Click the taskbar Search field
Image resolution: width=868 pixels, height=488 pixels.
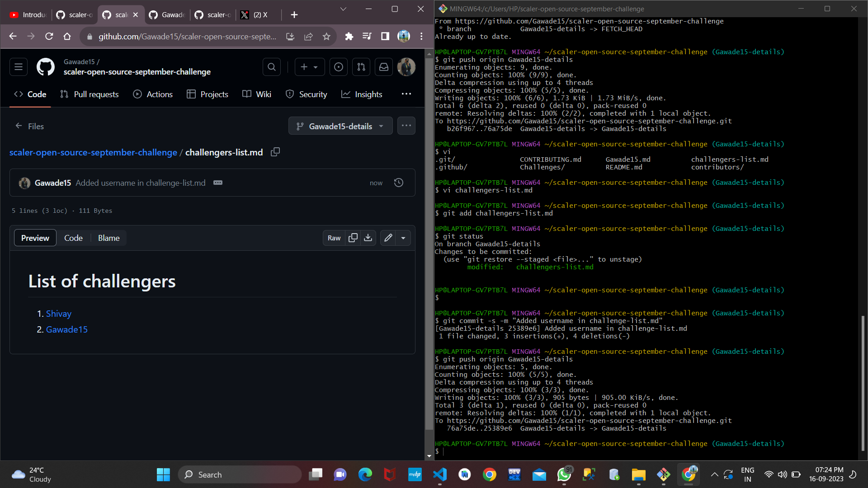pyautogui.click(x=240, y=474)
